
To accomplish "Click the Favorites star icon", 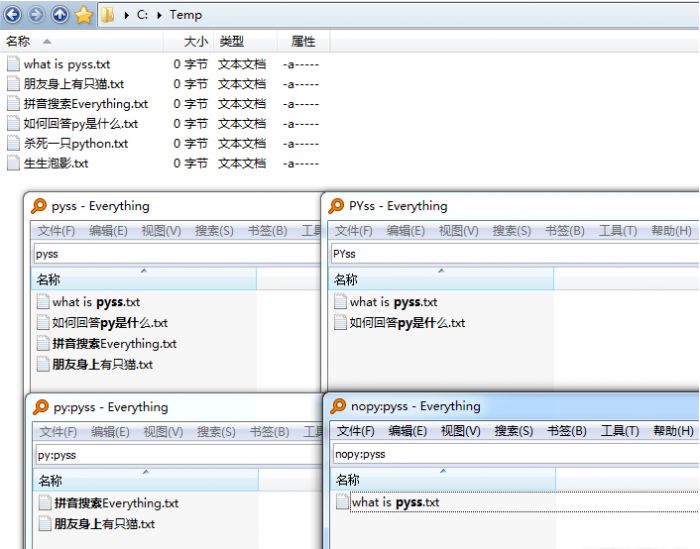I will tap(83, 15).
